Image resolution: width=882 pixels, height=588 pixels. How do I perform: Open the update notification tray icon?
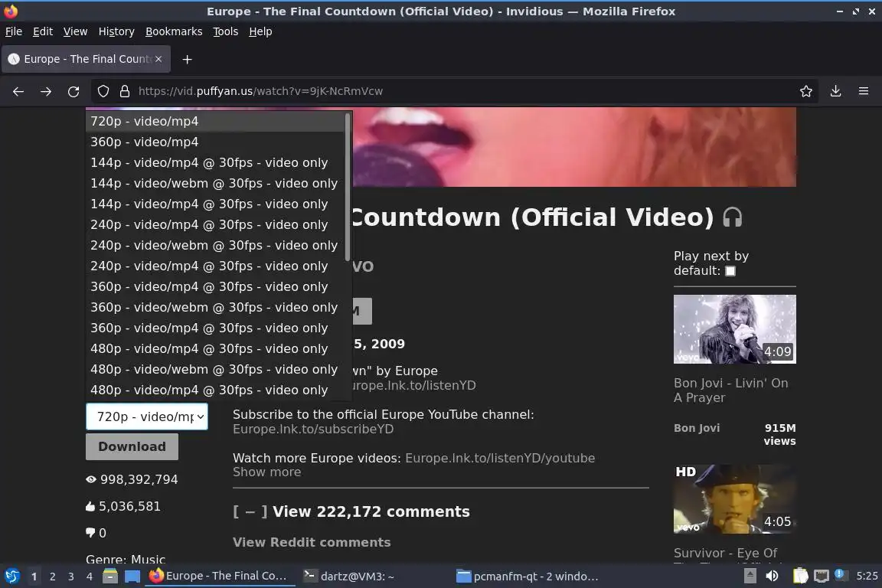[839, 574]
